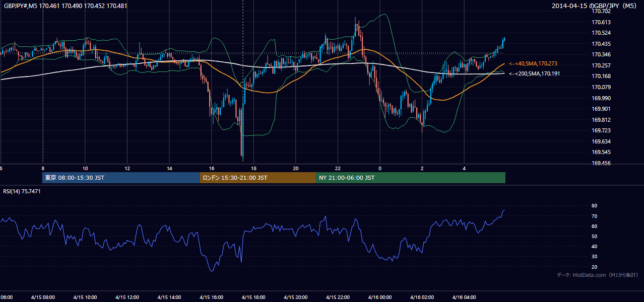Click the 4/16 02:00 time label
Image resolution: width=644 pixels, height=302 pixels.
pos(422,297)
